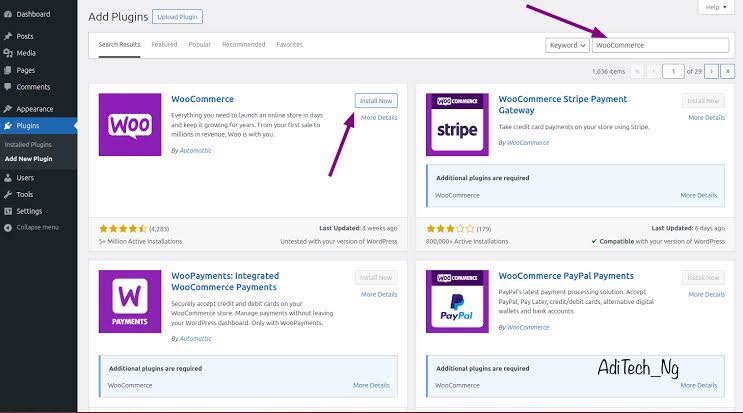Click WooCommerce star rating
Screen dimensions: 743x413
(x=123, y=229)
